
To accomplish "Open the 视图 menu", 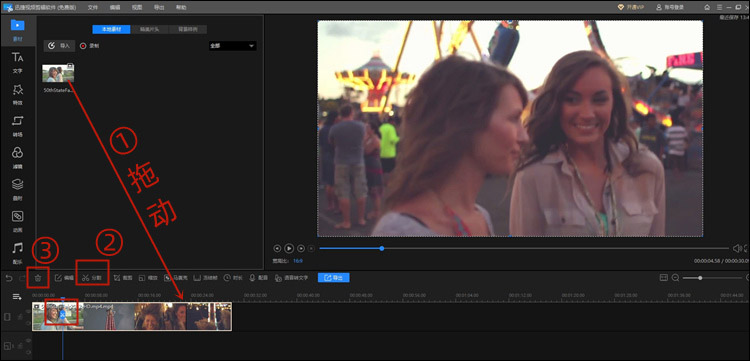I will point(137,7).
